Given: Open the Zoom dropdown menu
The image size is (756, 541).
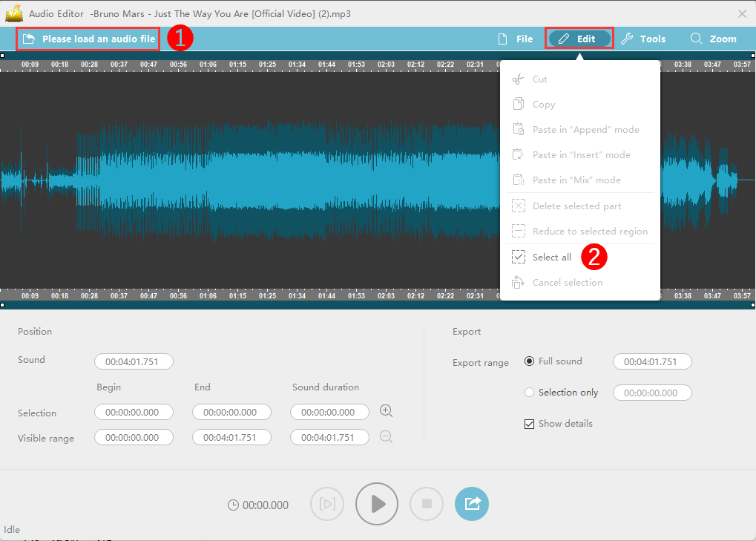Looking at the screenshot, I should click(713, 39).
